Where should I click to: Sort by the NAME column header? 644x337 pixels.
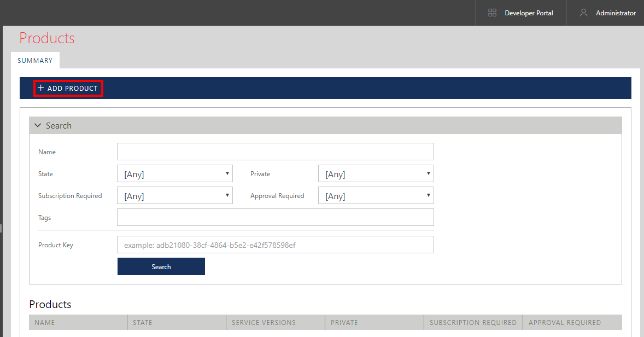pos(78,322)
